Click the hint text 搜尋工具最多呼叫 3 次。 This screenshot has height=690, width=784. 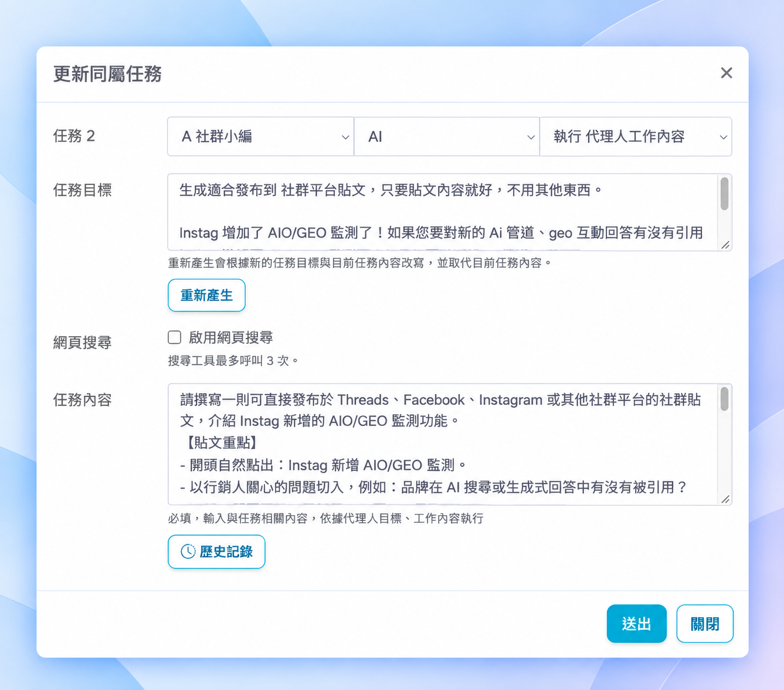(x=234, y=360)
